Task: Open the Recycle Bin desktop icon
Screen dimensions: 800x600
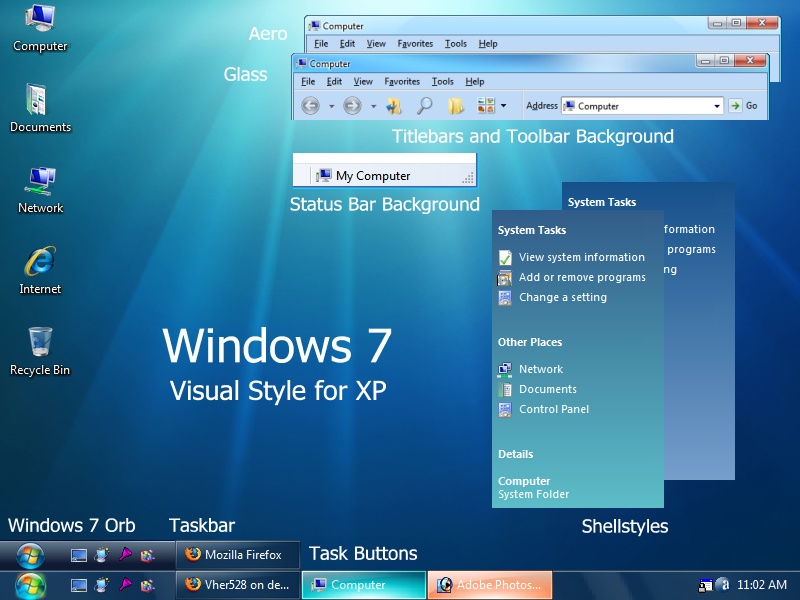Action: point(40,351)
